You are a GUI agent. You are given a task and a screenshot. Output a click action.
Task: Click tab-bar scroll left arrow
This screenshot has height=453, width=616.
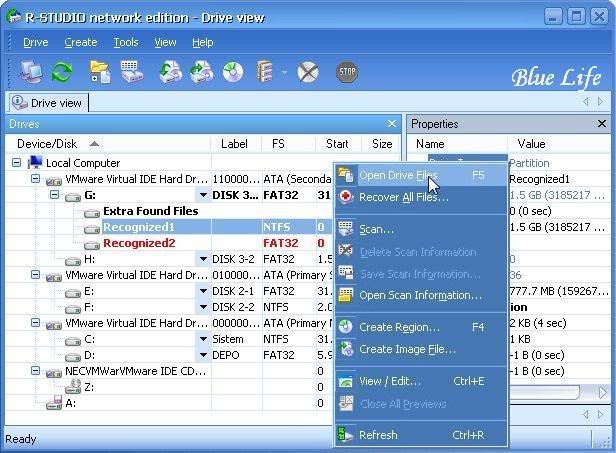[586, 102]
